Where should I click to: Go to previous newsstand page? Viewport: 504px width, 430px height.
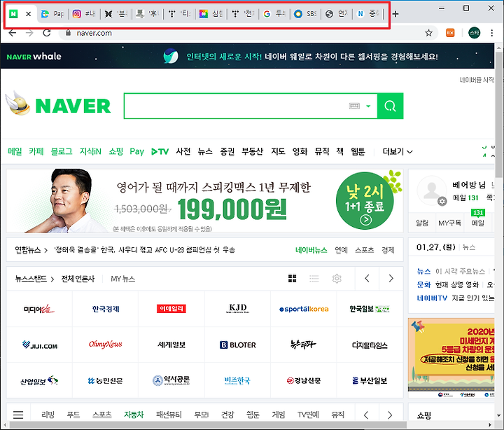click(x=367, y=279)
